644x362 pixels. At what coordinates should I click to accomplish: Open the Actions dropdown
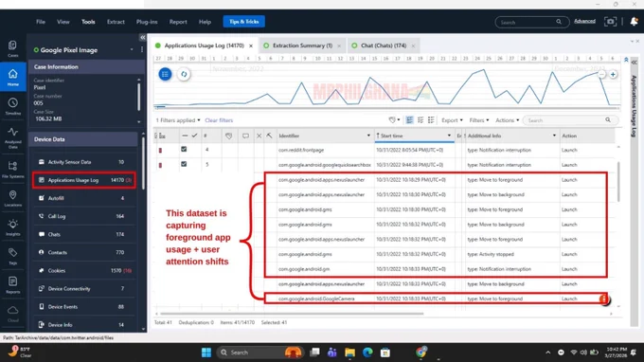tap(508, 120)
